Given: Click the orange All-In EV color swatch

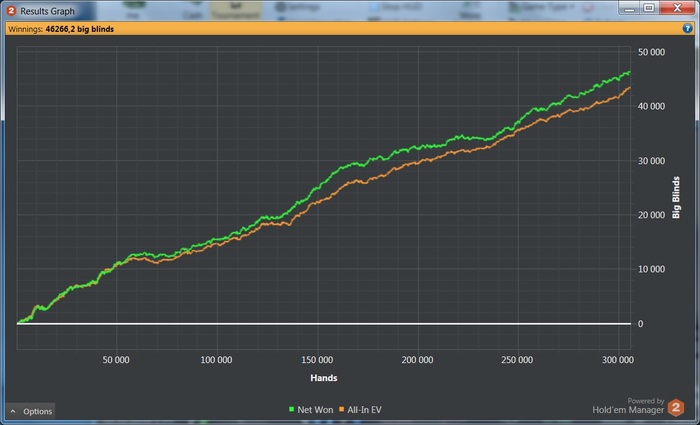Looking at the screenshot, I should [x=342, y=409].
